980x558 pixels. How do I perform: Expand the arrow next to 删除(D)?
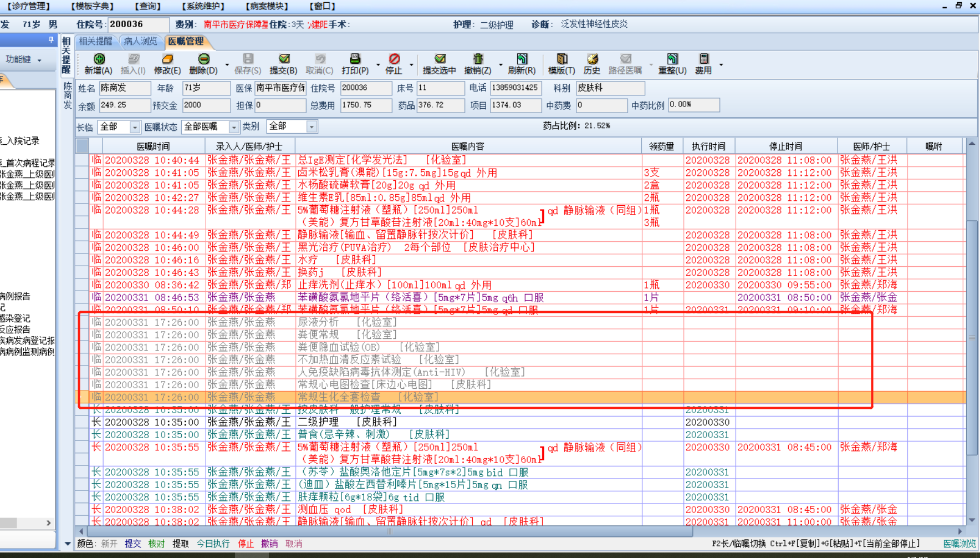click(227, 64)
